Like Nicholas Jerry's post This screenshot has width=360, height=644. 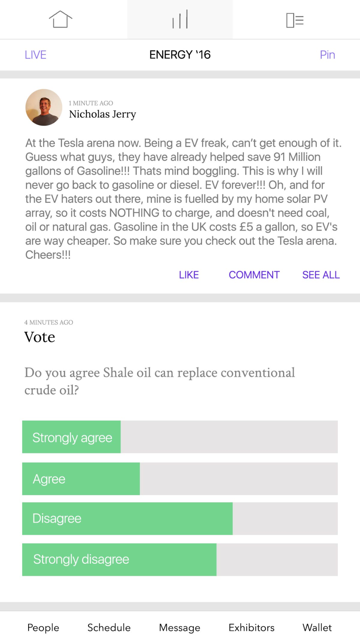click(x=189, y=275)
